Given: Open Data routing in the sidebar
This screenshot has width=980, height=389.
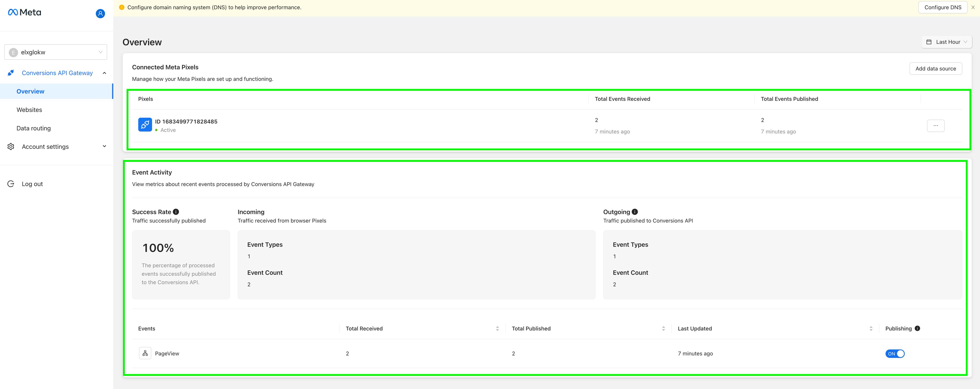Looking at the screenshot, I should 33,128.
